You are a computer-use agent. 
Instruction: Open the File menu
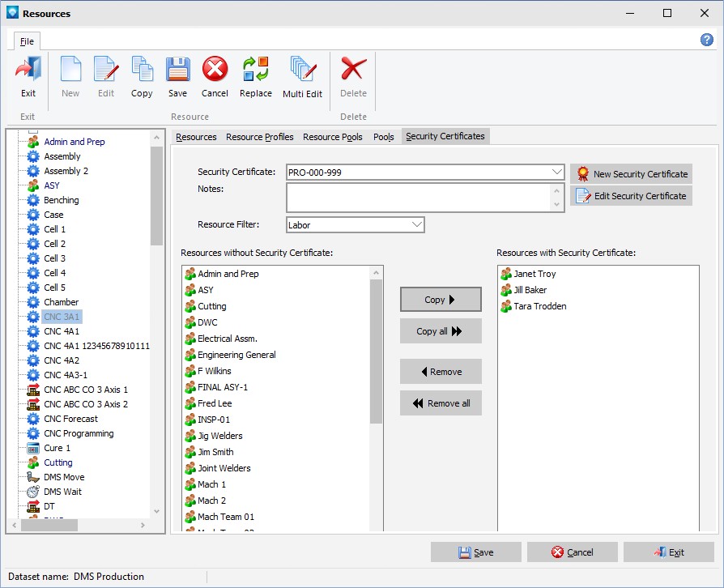click(27, 41)
